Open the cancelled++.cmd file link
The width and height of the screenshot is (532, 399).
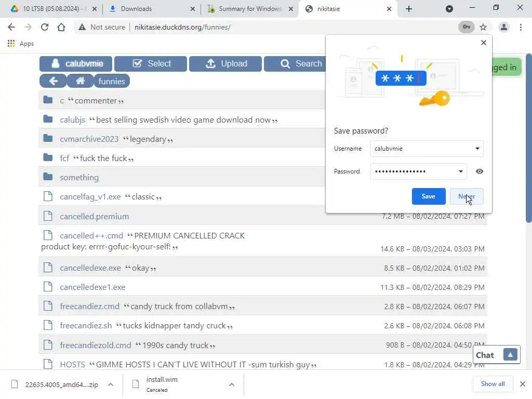click(91, 235)
